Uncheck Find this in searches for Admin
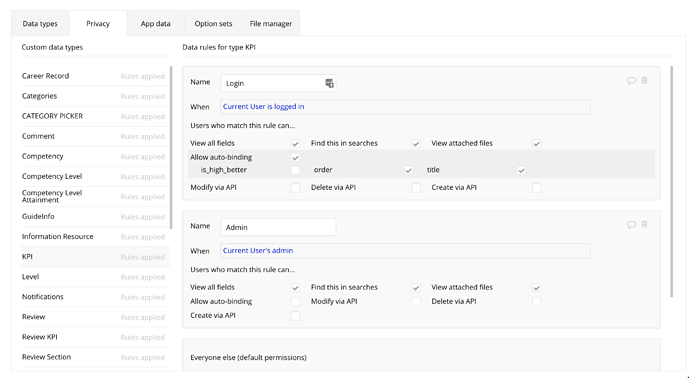This screenshot has height=378, width=689. [416, 288]
